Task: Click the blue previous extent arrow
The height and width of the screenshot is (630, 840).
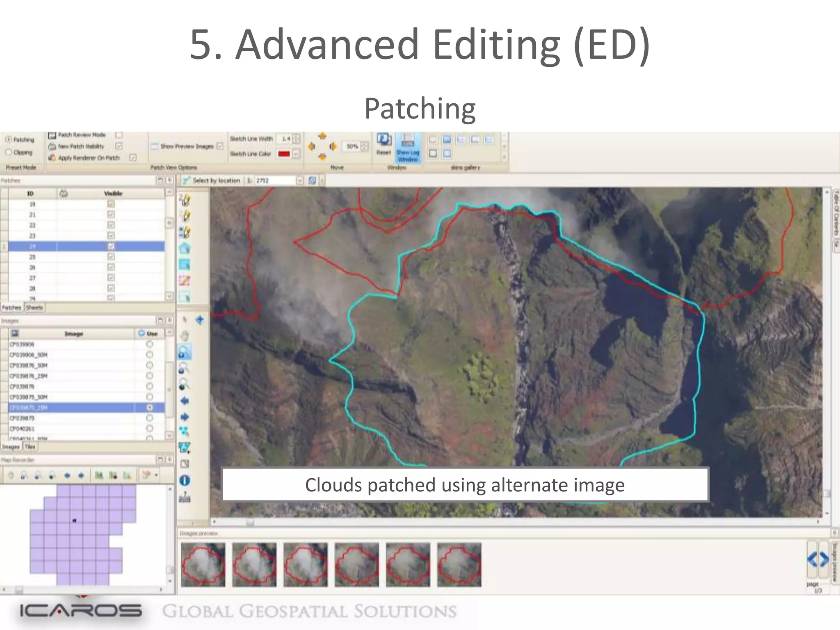Action: pos(185,401)
